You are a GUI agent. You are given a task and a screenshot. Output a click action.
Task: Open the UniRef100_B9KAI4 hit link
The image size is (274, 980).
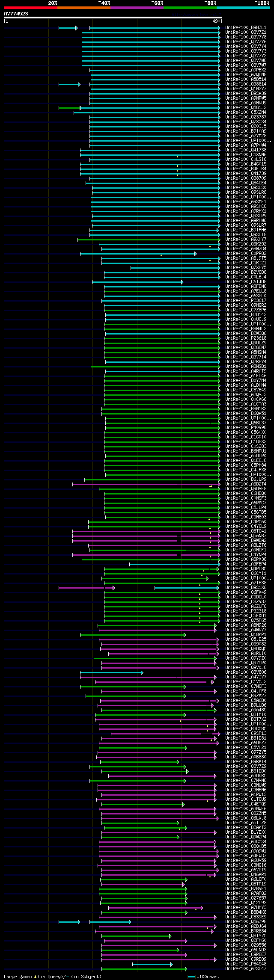pos(246,762)
